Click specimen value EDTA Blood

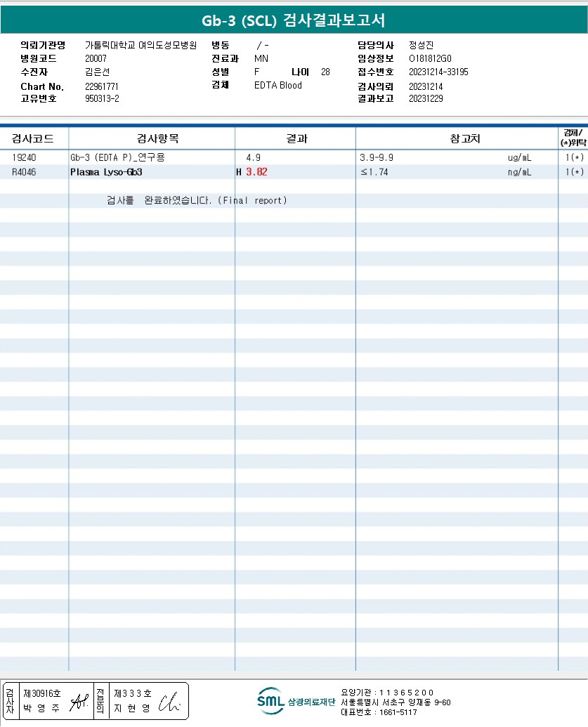[277, 85]
